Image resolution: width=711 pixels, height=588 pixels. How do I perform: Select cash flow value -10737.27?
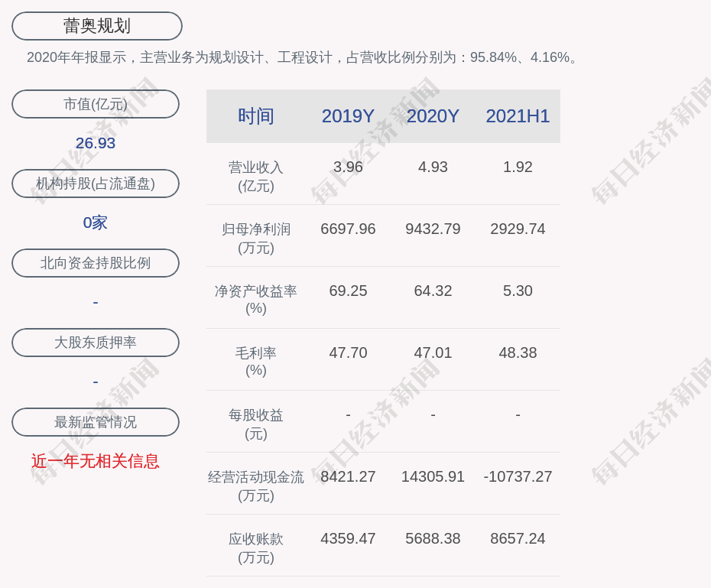pos(518,476)
